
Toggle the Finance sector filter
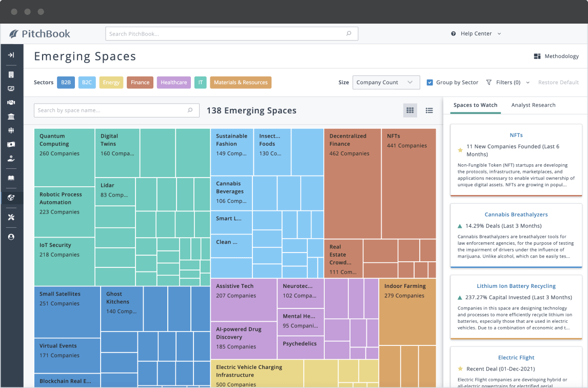[140, 82]
